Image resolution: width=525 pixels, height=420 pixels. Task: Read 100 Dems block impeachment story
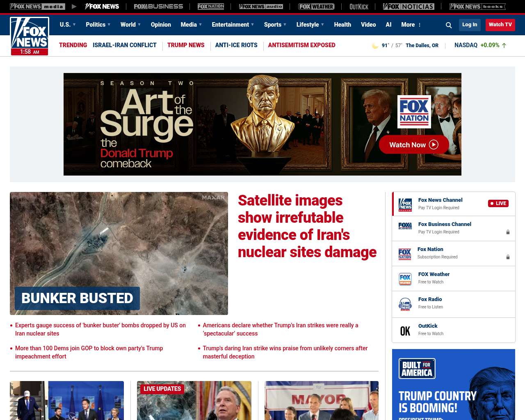click(89, 352)
